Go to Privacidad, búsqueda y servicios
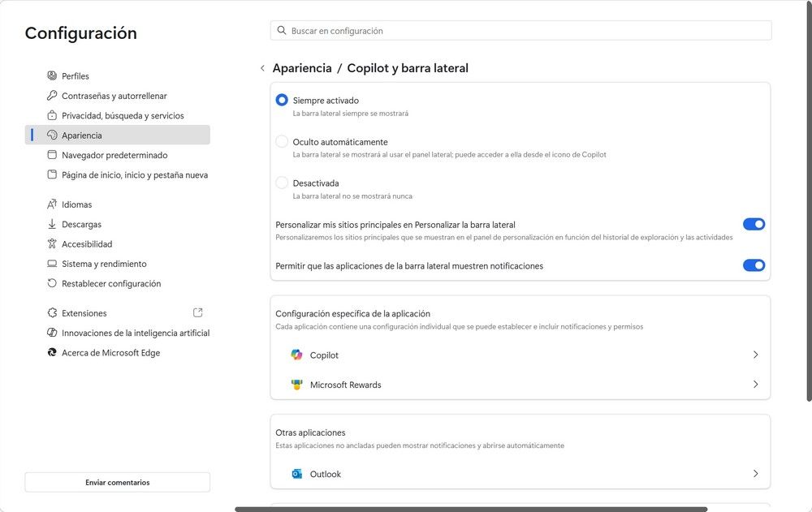Viewport: 812px width, 512px height. point(122,115)
